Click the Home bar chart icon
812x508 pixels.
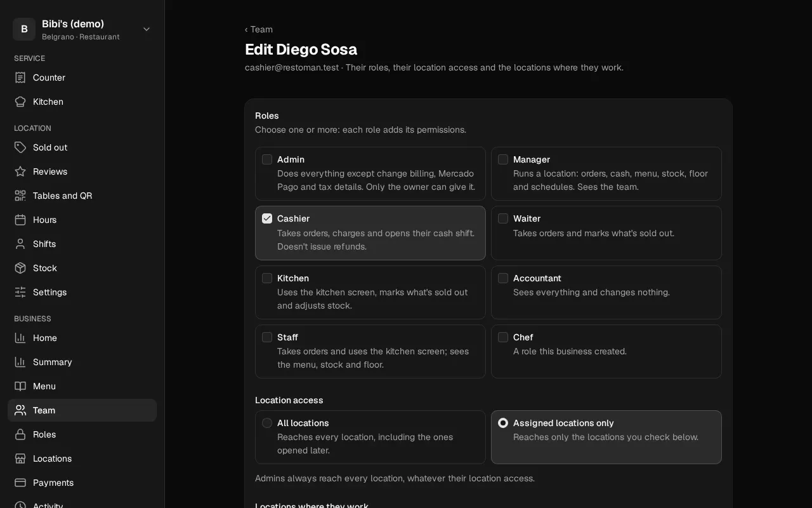[20, 338]
